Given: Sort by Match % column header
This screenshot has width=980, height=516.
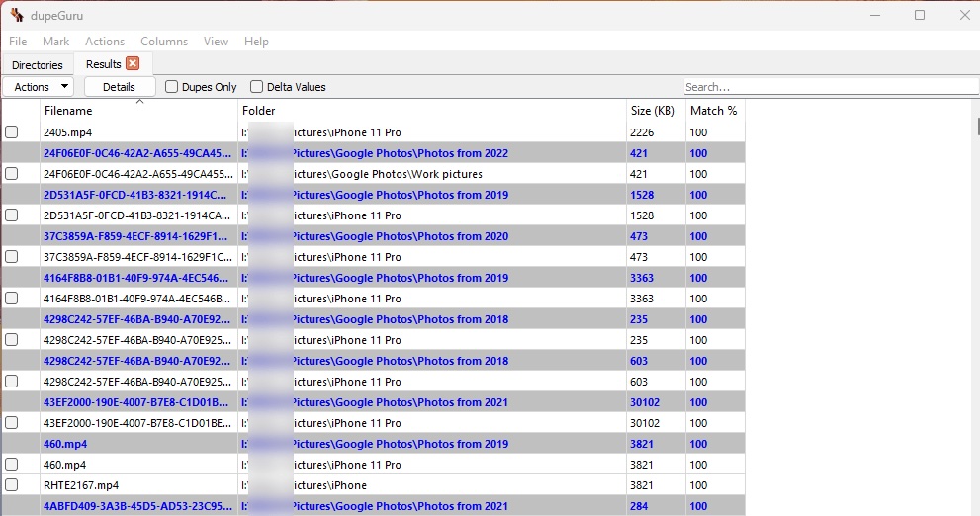Looking at the screenshot, I should (715, 111).
